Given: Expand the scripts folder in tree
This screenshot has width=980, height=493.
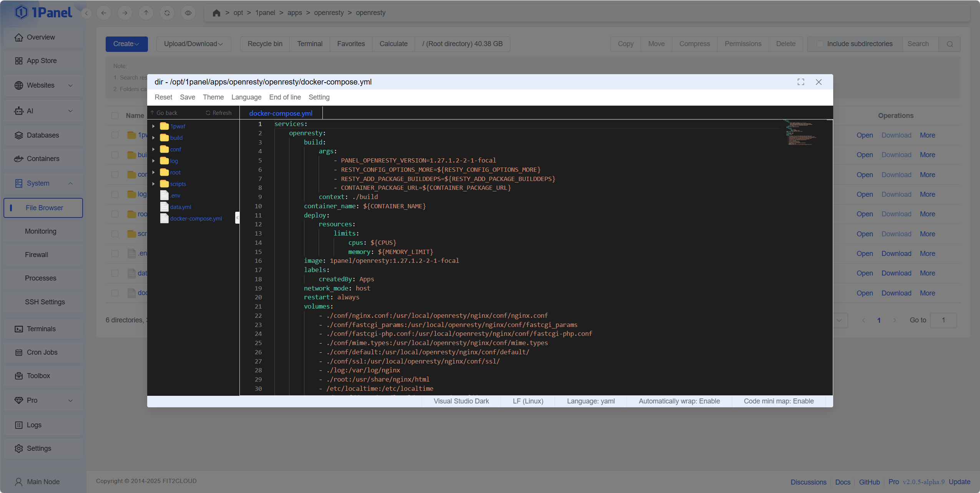Looking at the screenshot, I should pos(153,184).
